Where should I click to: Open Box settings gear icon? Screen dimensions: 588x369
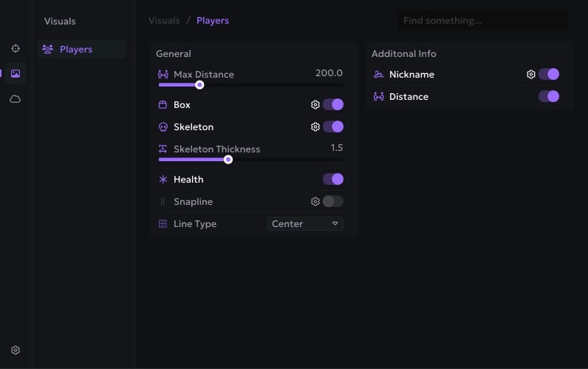pos(315,105)
